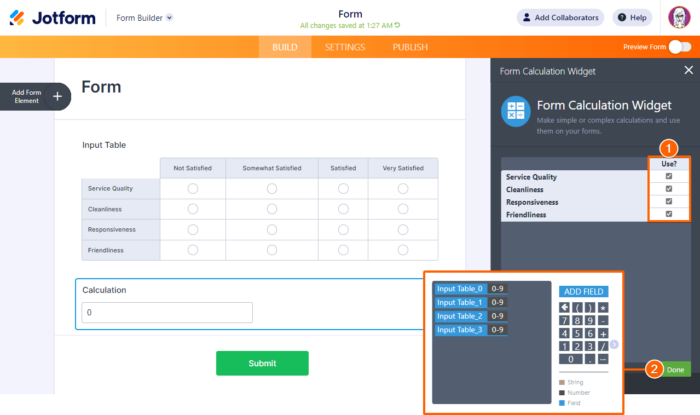This screenshot has height=415, width=700.
Task: Uncheck the Use checkbox for Friendliness
Action: click(669, 214)
